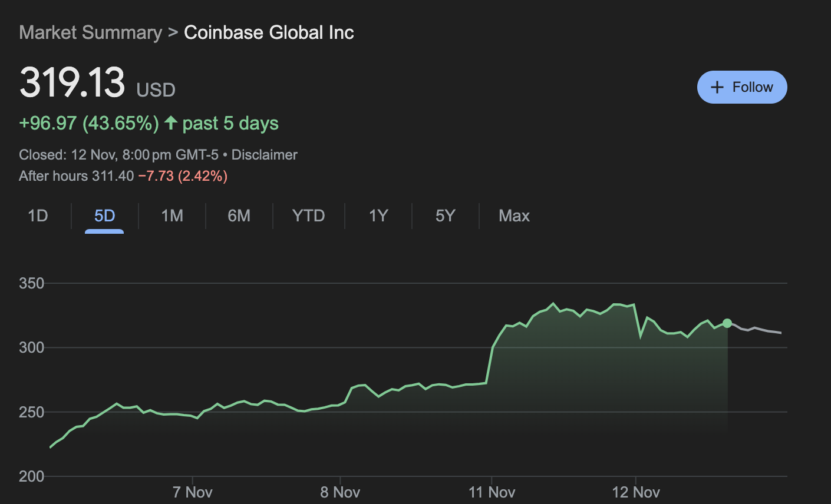Select the 1D time range tab
Image resolution: width=831 pixels, height=504 pixels.
coord(37,215)
